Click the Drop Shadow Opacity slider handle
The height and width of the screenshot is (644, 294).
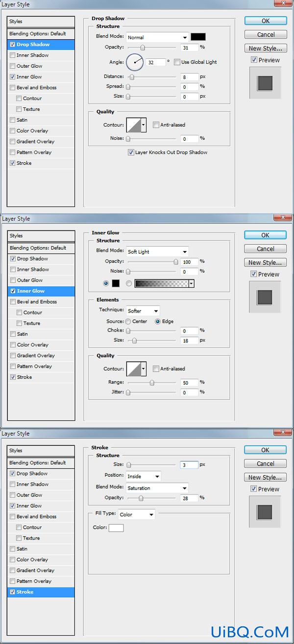point(143,48)
